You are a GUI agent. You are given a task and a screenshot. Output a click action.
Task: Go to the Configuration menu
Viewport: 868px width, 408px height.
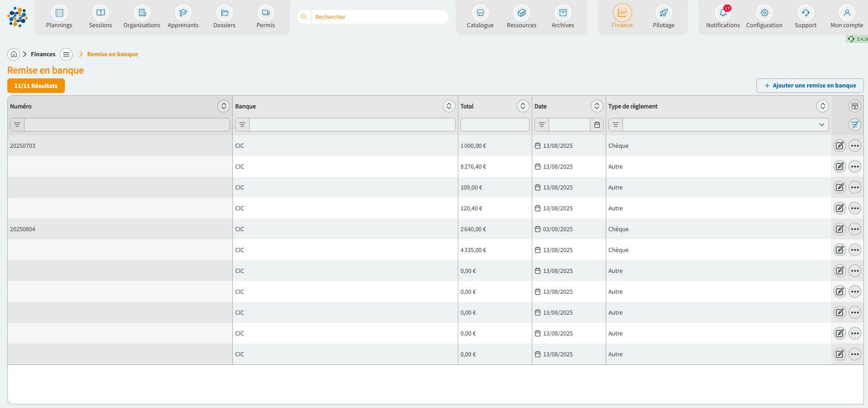click(764, 17)
